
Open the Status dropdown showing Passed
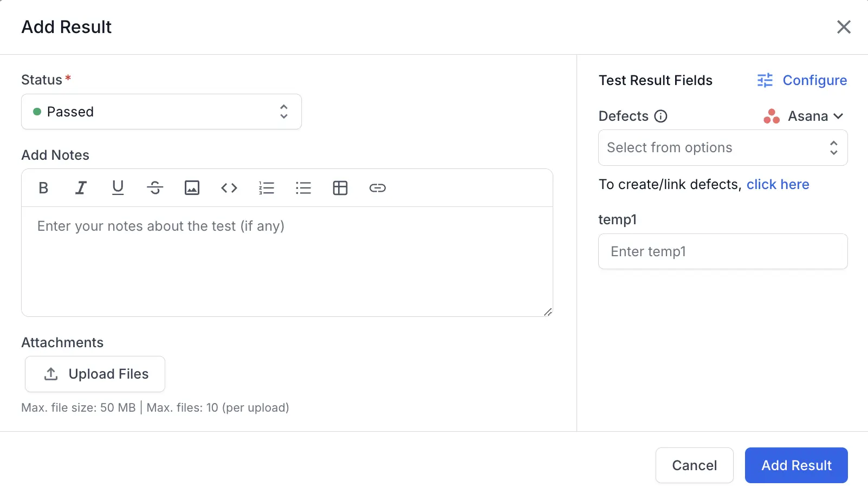(161, 112)
